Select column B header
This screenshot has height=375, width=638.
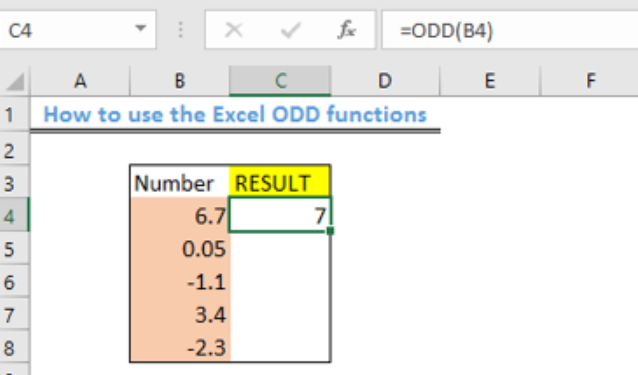(x=179, y=81)
